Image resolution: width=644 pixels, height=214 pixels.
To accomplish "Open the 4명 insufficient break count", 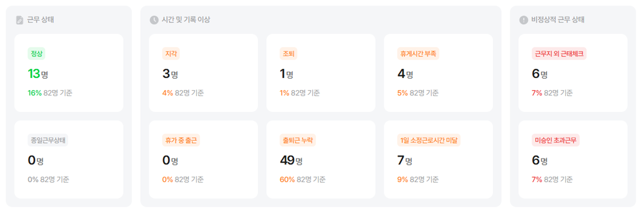I will tap(405, 74).
